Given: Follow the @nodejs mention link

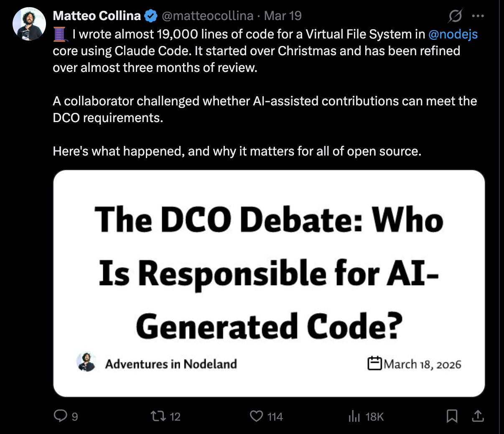Looking at the screenshot, I should click(453, 34).
